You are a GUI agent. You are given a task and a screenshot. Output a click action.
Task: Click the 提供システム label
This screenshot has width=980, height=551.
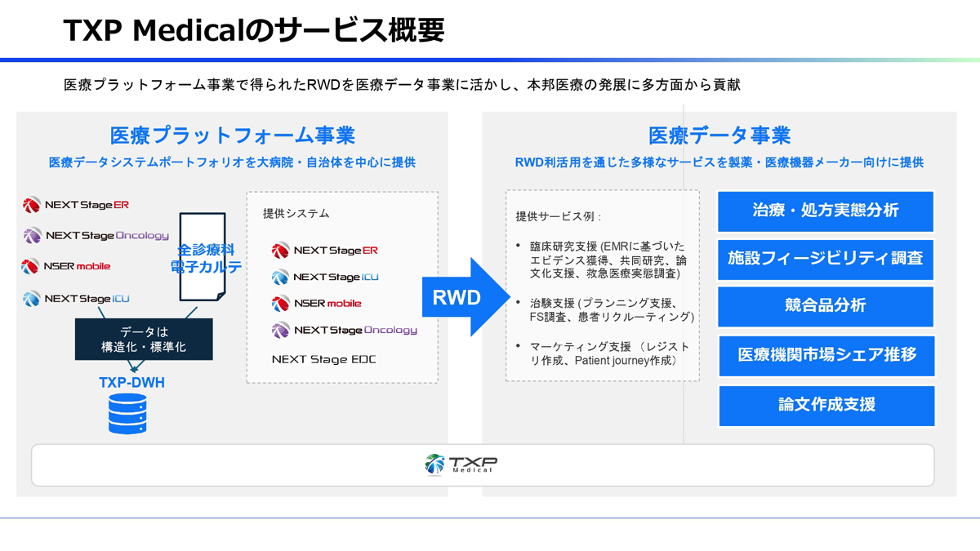coord(296,214)
